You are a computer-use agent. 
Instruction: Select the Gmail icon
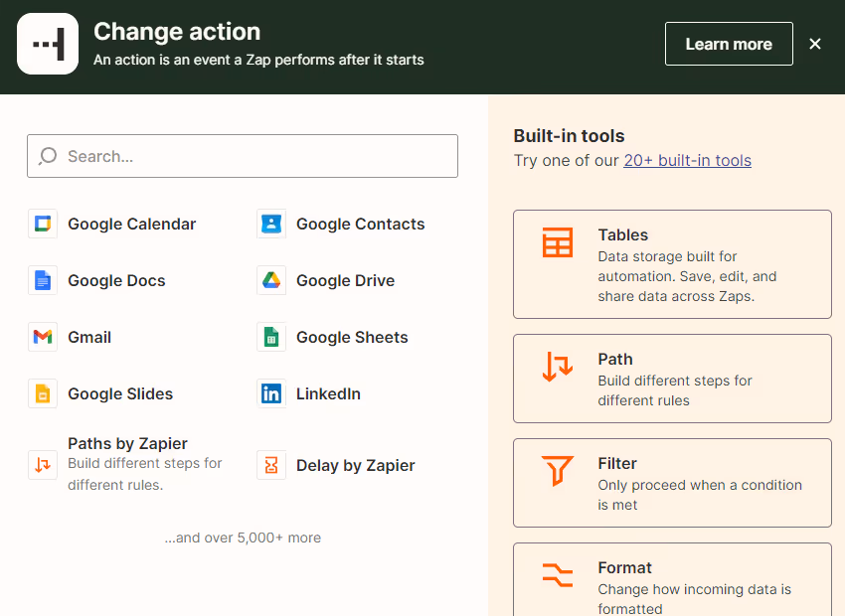[x=41, y=337]
